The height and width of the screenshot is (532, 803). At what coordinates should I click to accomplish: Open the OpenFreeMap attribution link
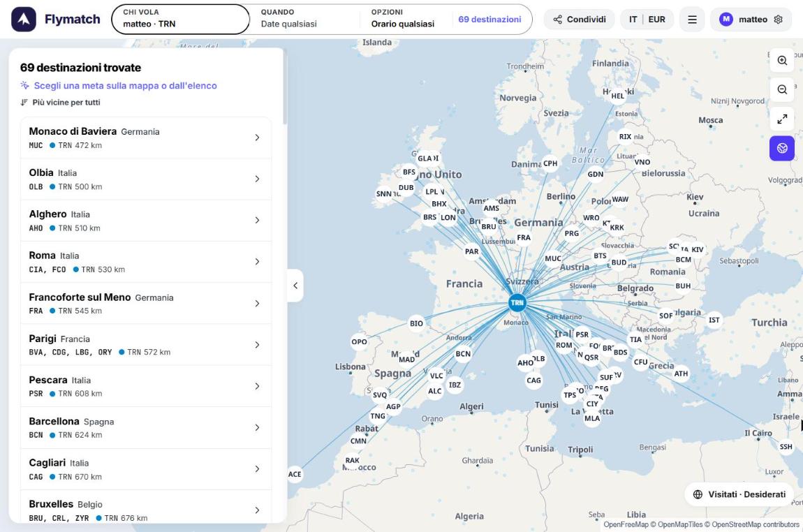click(626, 524)
